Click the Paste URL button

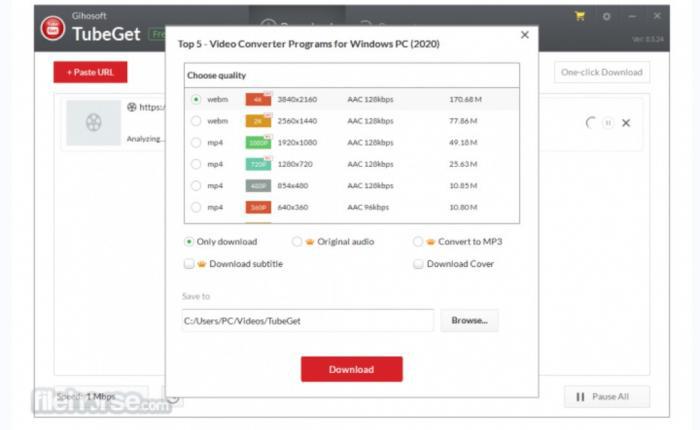tap(90, 72)
